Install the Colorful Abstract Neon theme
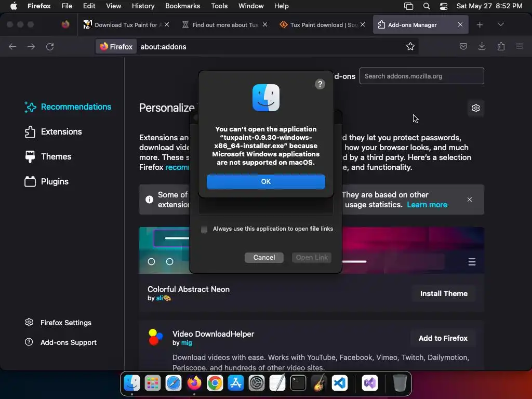 [x=444, y=294]
